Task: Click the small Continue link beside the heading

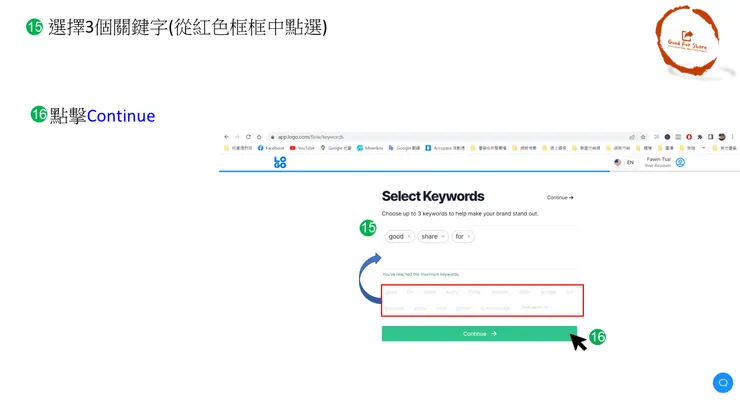Action: [560, 197]
